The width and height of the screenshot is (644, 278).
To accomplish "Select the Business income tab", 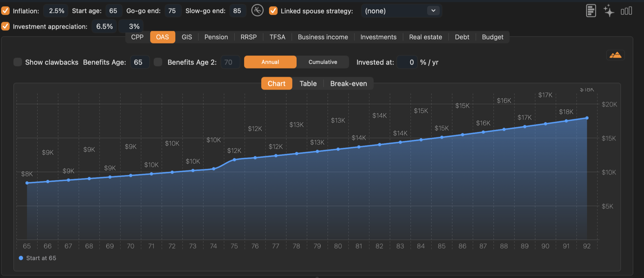I will [323, 37].
